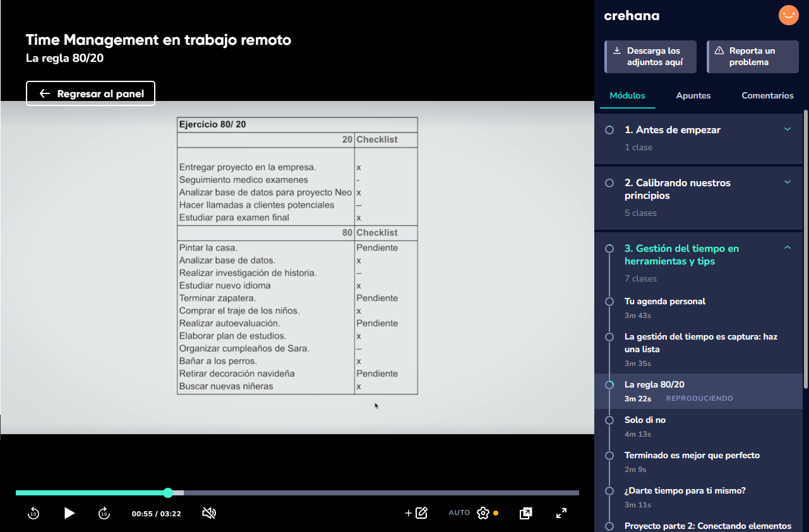Image resolution: width=809 pixels, height=532 pixels.
Task: Skip forward 10 seconds
Action: (x=104, y=513)
